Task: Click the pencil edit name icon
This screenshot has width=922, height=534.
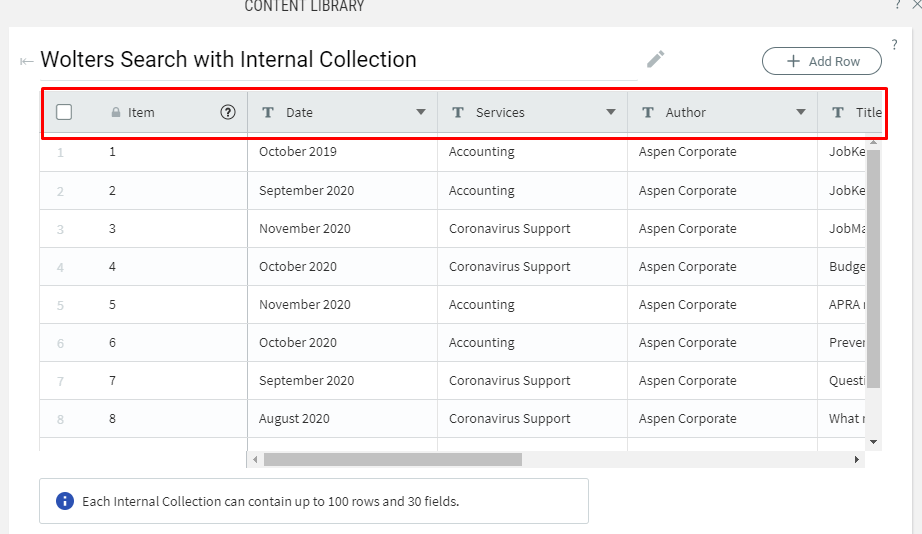Action: point(655,59)
